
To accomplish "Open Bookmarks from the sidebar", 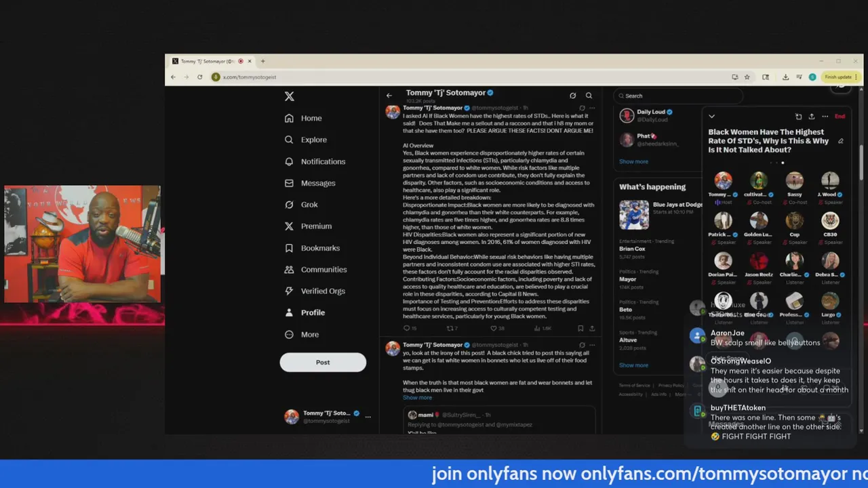I will (312, 248).
